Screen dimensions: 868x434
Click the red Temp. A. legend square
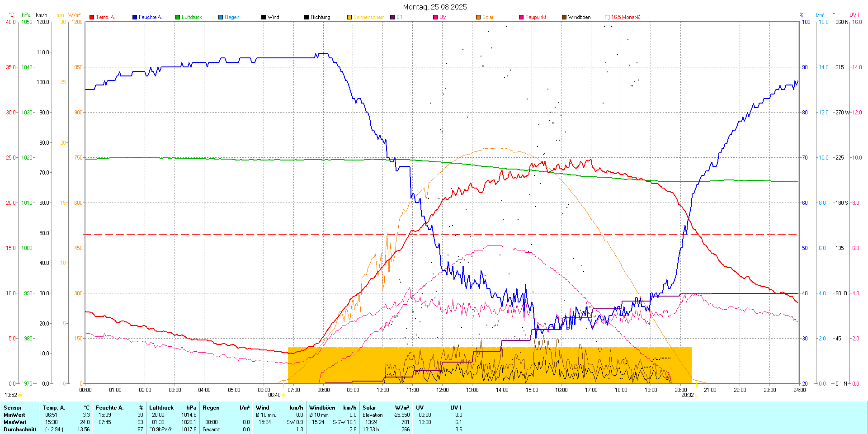tap(92, 17)
